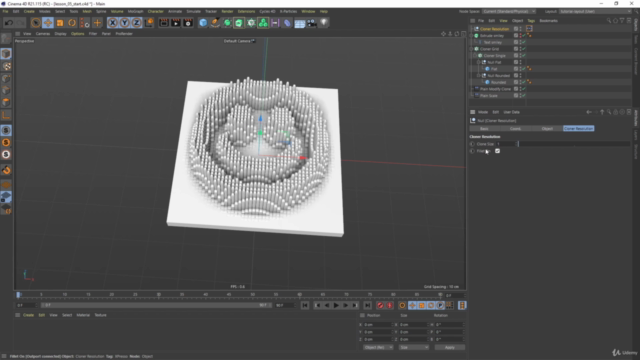Toggle the Fillet On checkbox
Screen dimensions: 640x360
pos(497,151)
